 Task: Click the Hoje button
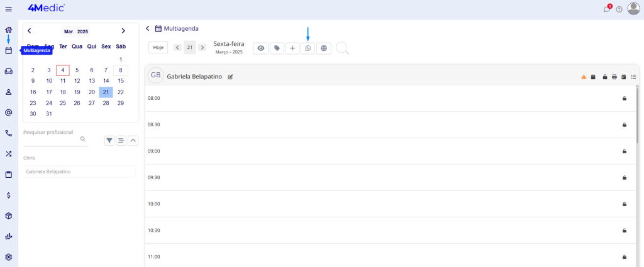tap(158, 48)
